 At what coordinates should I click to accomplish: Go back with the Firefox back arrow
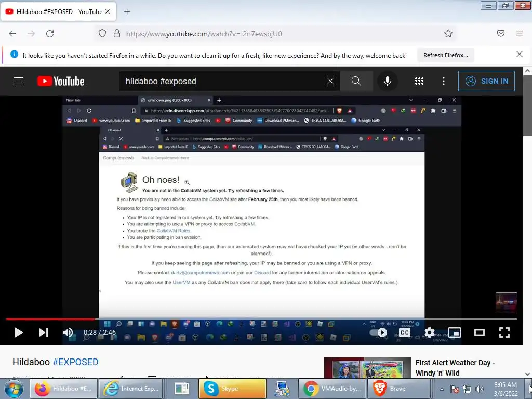tap(12, 34)
